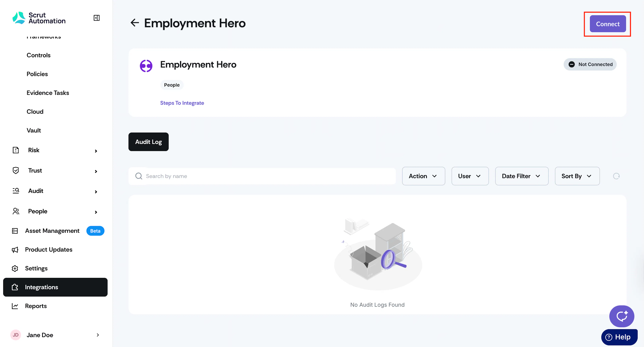Expand the Risk sidebar section

pos(55,150)
